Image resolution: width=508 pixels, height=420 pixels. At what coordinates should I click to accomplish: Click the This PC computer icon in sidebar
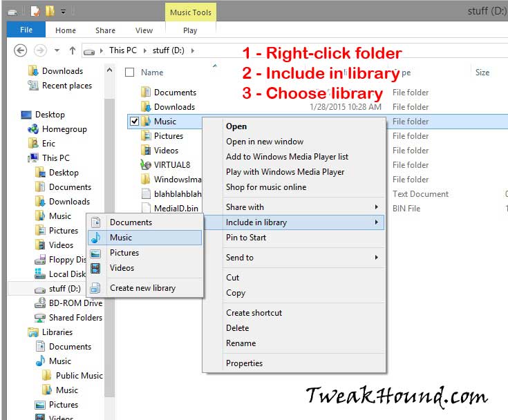click(x=33, y=158)
